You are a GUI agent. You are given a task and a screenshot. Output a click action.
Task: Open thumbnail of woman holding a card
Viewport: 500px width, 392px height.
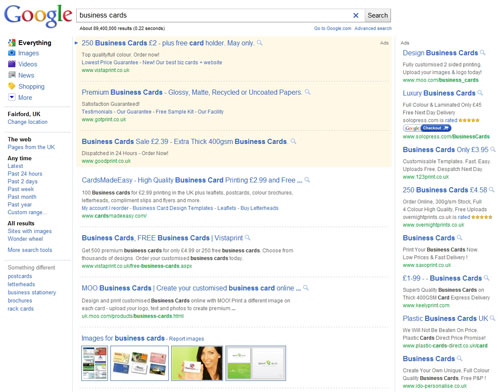[x=197, y=363]
